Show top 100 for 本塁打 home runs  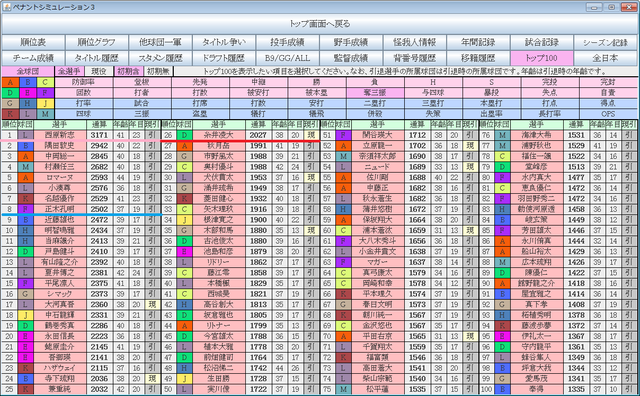coord(491,103)
